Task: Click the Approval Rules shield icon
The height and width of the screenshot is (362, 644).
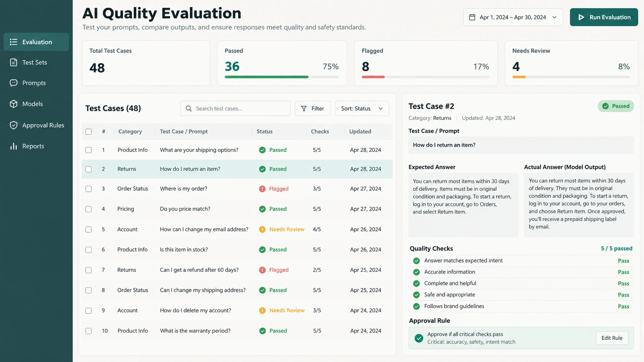Action: click(x=14, y=125)
